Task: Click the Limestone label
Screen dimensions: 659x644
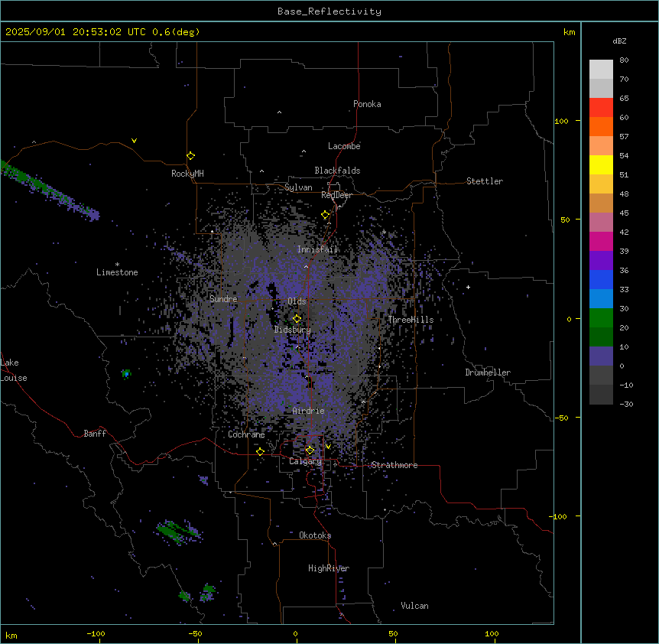Action: point(117,272)
